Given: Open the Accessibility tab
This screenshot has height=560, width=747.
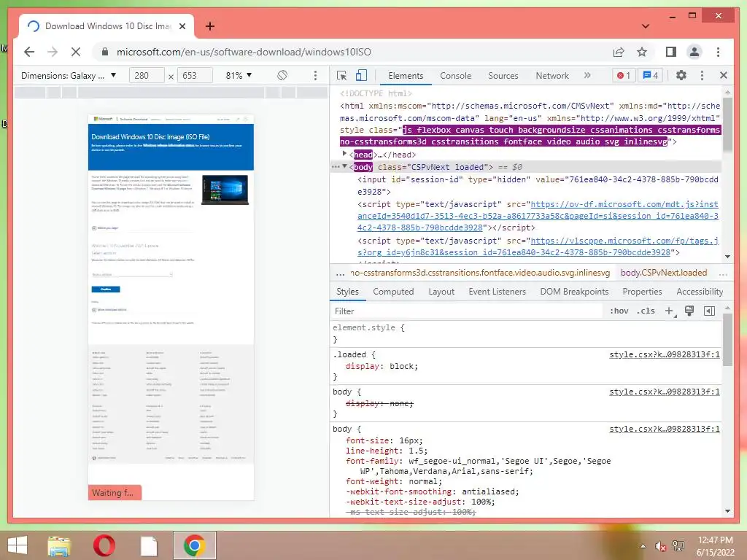Looking at the screenshot, I should [x=700, y=292].
